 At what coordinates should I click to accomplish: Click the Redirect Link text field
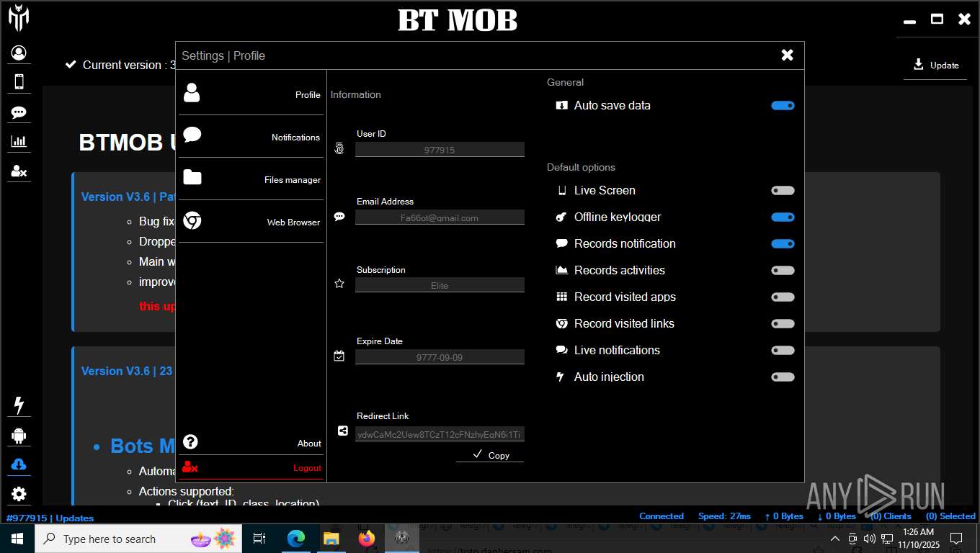click(440, 434)
